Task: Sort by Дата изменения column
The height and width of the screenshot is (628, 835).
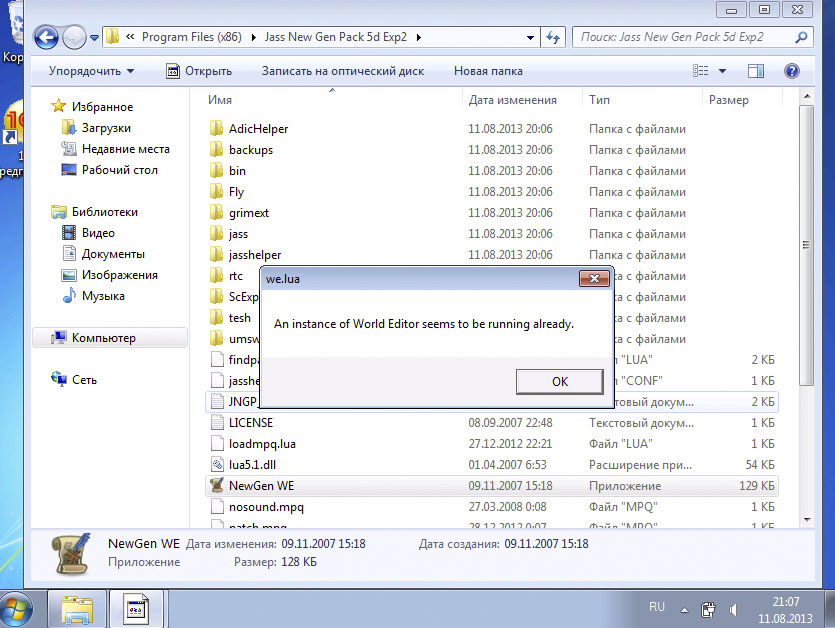Action: pos(512,100)
